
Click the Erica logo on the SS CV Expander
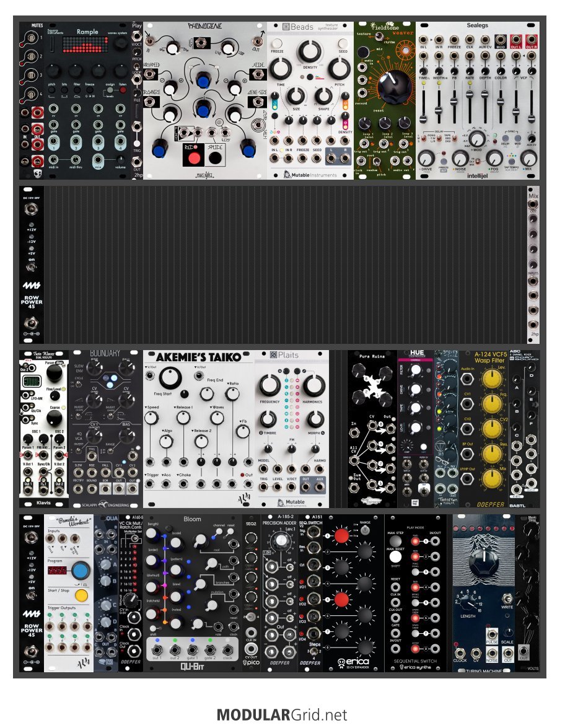click(x=353, y=662)
